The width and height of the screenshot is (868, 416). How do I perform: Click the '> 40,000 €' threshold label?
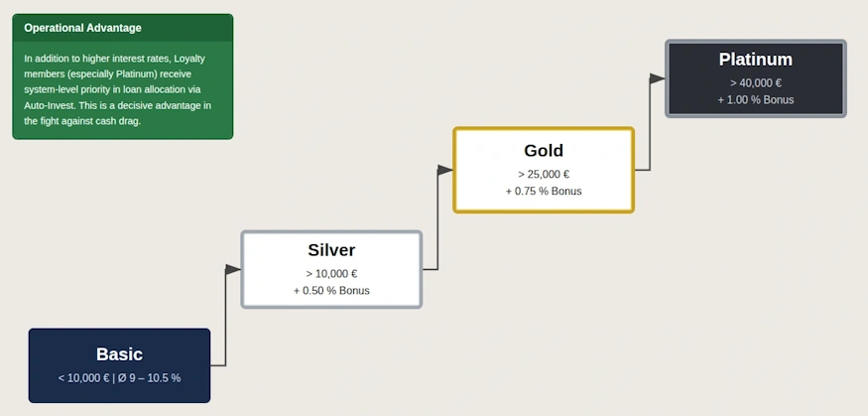pos(756,83)
